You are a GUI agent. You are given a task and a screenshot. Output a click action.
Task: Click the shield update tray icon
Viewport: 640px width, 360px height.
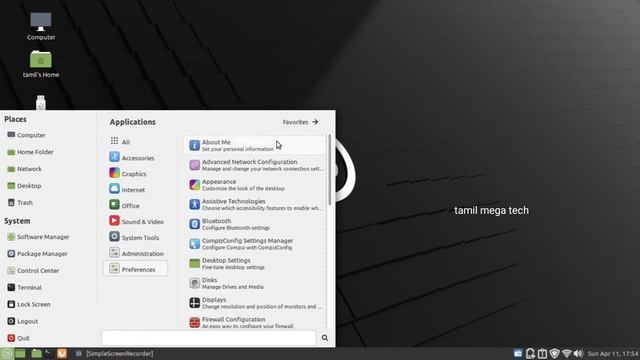click(554, 353)
